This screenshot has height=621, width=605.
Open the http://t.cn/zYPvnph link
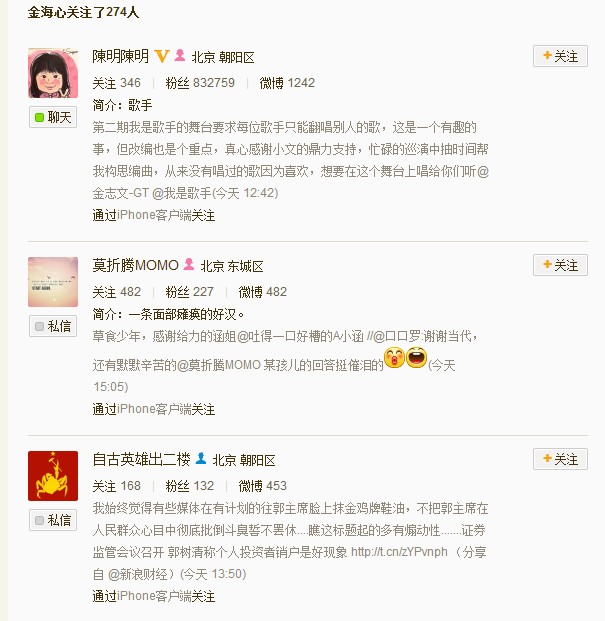point(399,552)
